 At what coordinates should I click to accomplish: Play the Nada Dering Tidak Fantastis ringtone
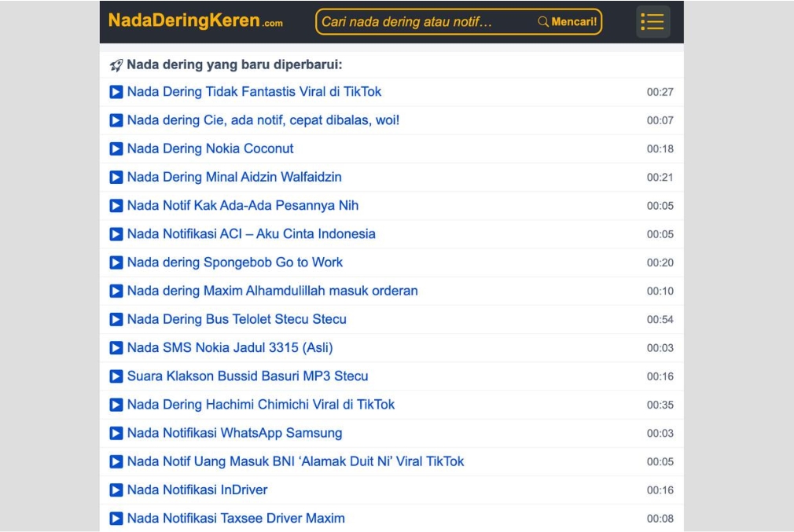(x=116, y=92)
